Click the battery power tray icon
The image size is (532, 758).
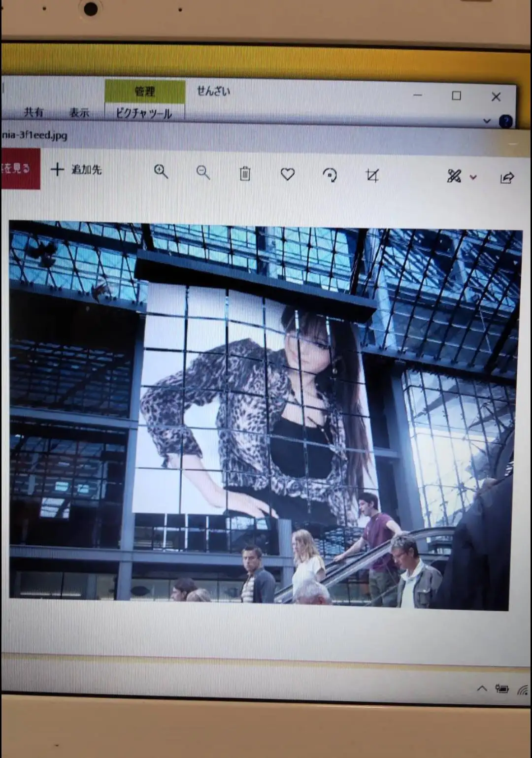[502, 689]
